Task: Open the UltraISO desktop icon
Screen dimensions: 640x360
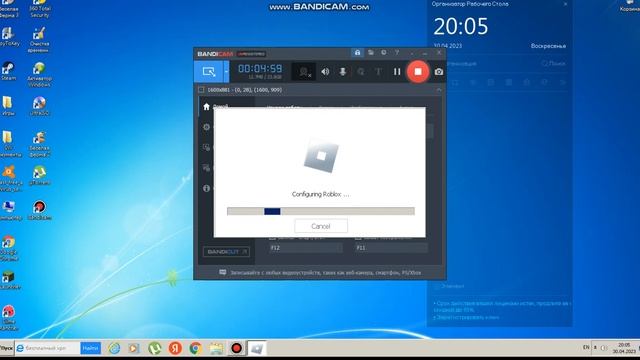Action: (39, 106)
